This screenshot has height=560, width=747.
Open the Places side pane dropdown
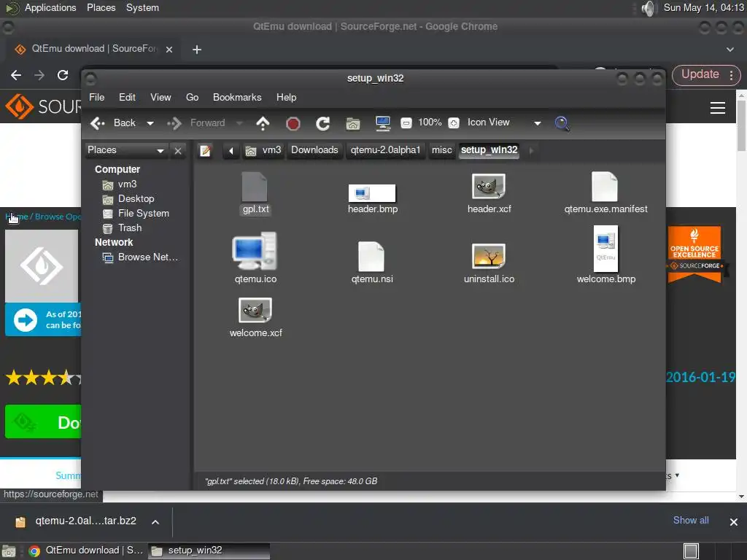click(x=125, y=150)
